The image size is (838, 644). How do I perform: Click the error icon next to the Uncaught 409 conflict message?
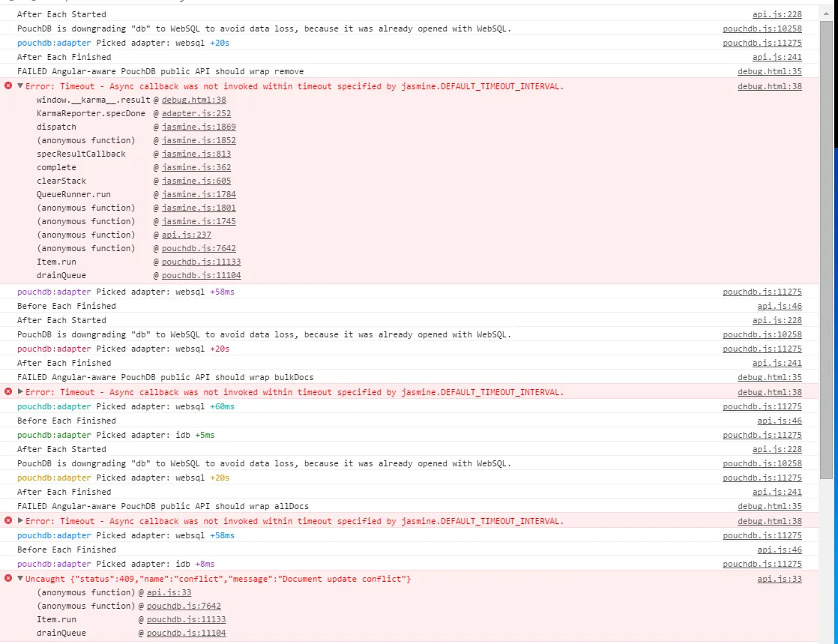(x=8, y=578)
